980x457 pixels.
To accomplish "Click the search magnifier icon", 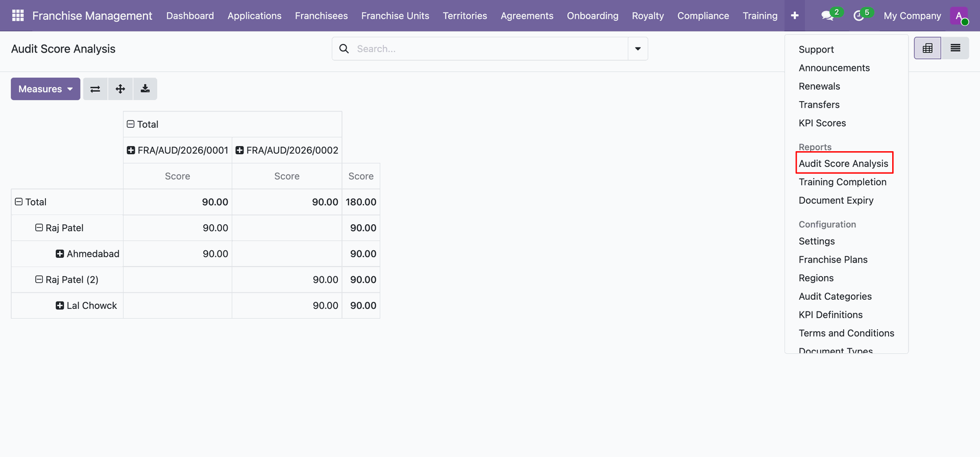I will point(345,49).
